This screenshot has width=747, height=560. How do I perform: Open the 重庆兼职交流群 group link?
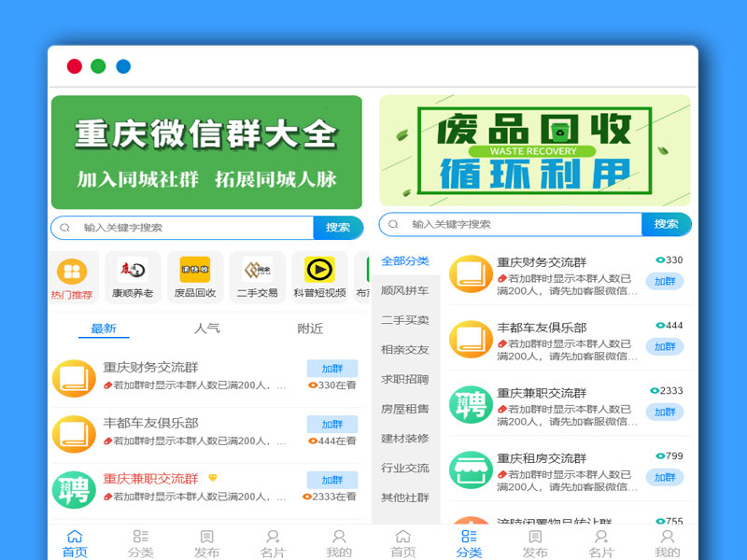coord(153,477)
